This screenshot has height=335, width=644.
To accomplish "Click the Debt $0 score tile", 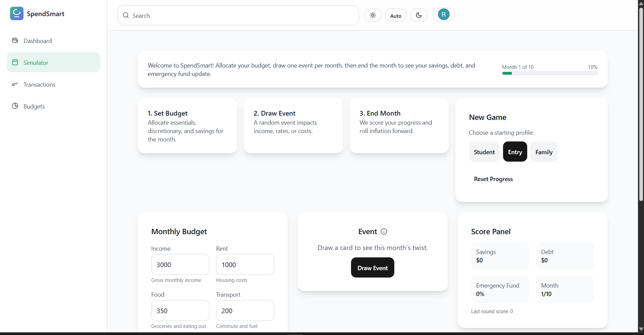I will [565, 256].
